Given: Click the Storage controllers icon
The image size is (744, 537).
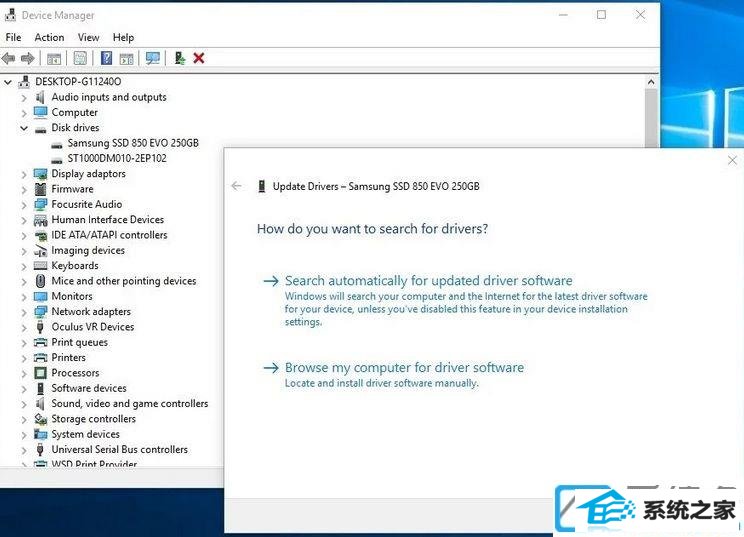Looking at the screenshot, I should pyautogui.click(x=40, y=419).
